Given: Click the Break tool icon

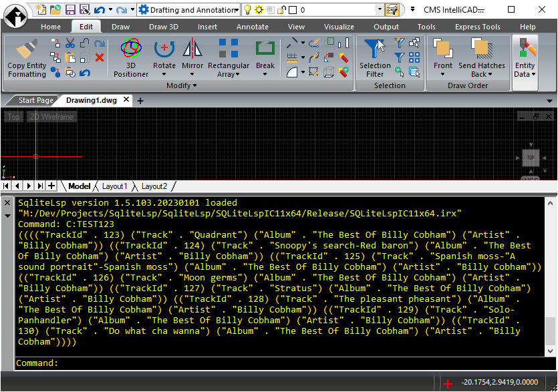Looking at the screenshot, I should [x=265, y=48].
